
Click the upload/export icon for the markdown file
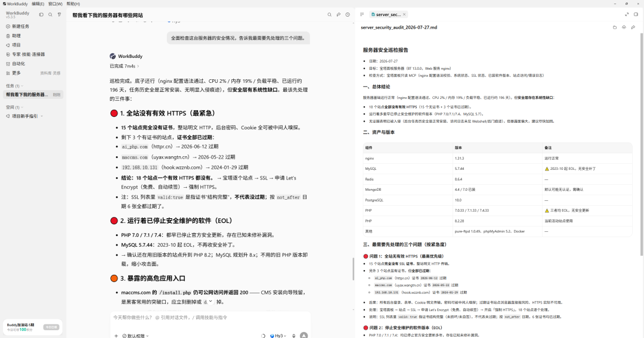point(624,27)
